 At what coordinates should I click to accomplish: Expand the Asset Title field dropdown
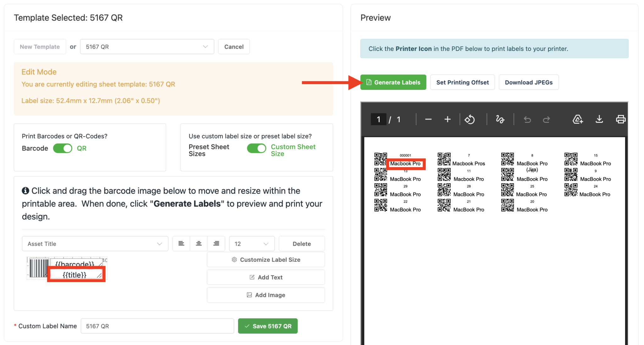[95, 244]
